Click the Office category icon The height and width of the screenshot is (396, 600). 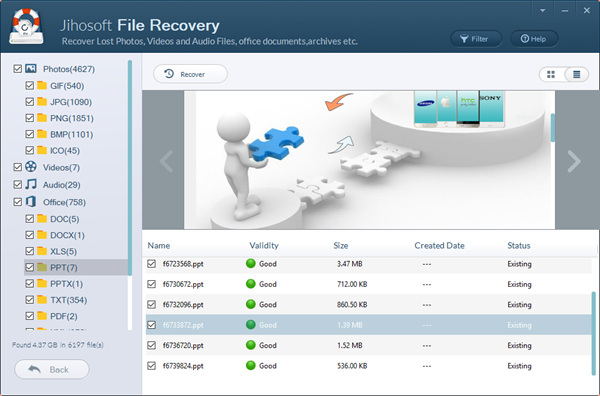click(31, 202)
